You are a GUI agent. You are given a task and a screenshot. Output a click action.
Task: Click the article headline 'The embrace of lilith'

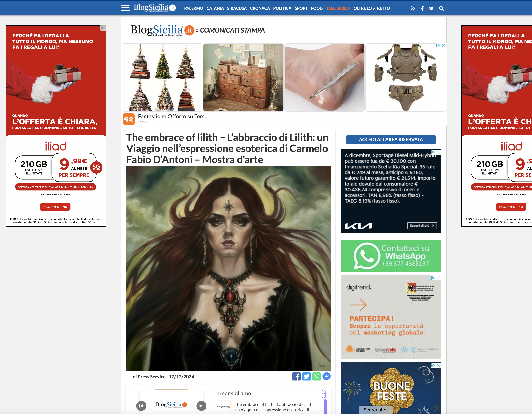[227, 148]
